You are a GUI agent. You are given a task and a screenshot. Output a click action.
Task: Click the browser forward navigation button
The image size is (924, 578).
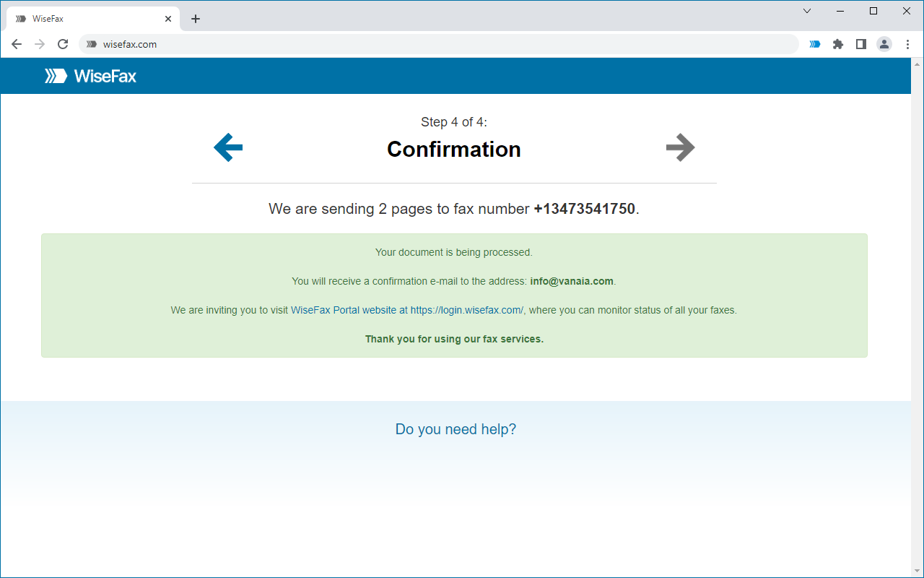pyautogui.click(x=40, y=44)
